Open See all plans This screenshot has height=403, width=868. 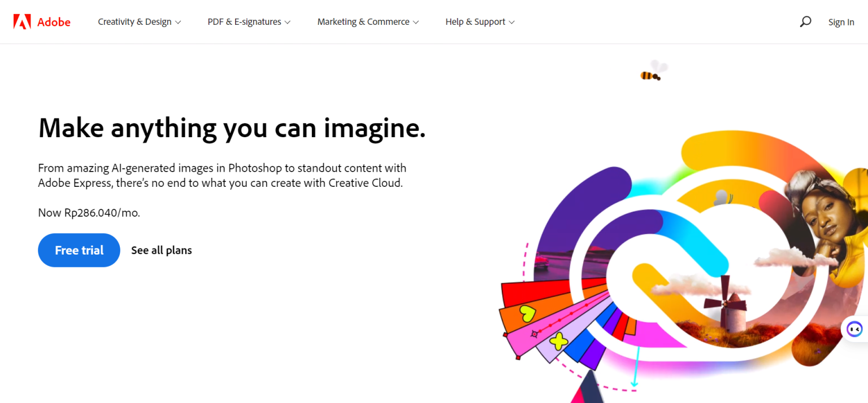(161, 250)
